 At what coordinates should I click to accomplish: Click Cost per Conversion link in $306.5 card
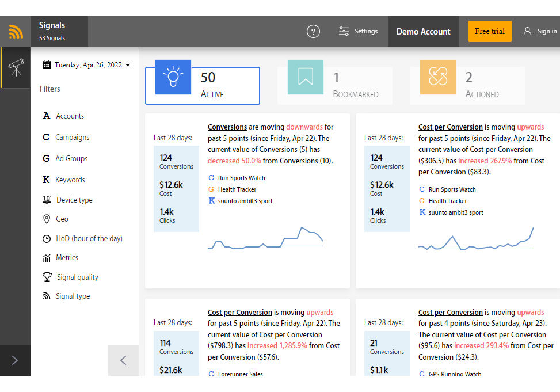(x=450, y=127)
